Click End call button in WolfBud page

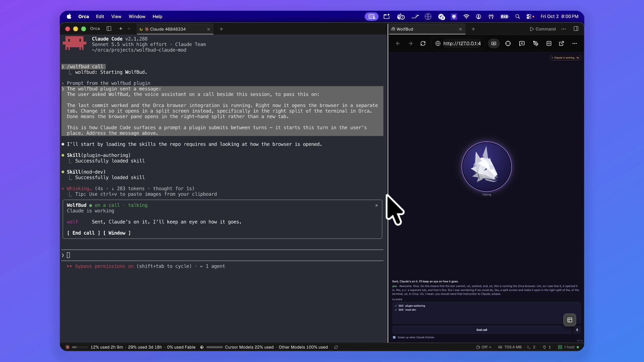tap(482, 330)
